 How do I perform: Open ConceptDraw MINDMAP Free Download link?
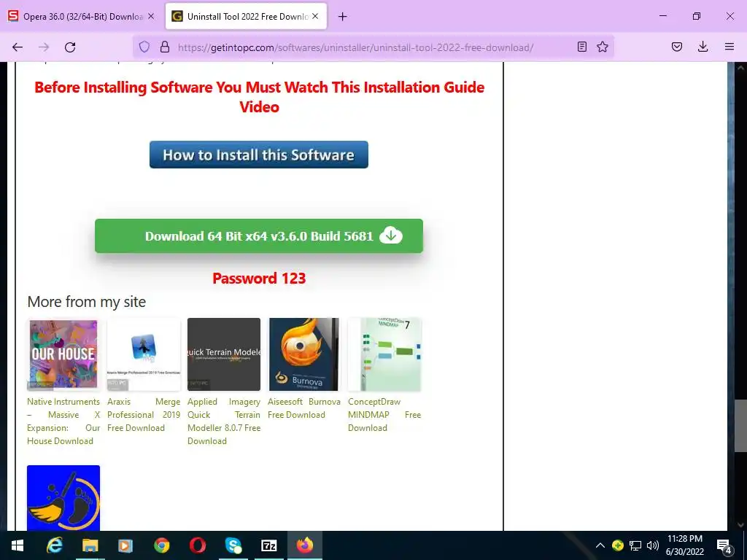point(384,415)
